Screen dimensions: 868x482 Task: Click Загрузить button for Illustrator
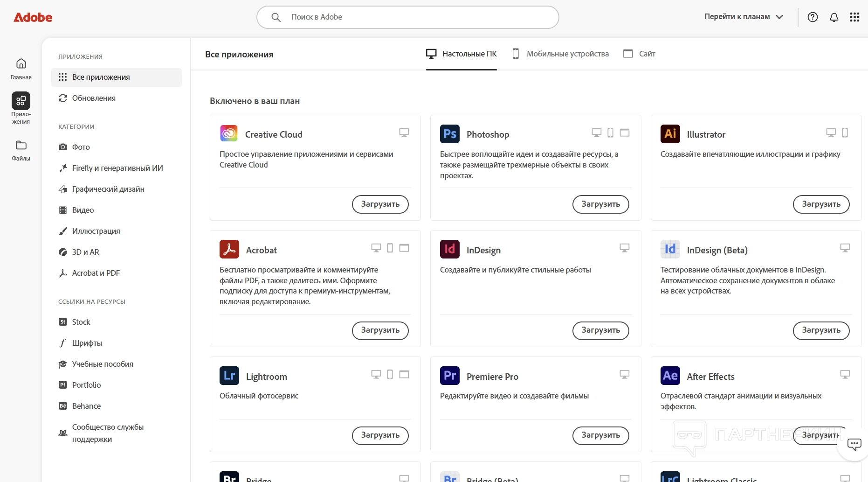coord(821,204)
